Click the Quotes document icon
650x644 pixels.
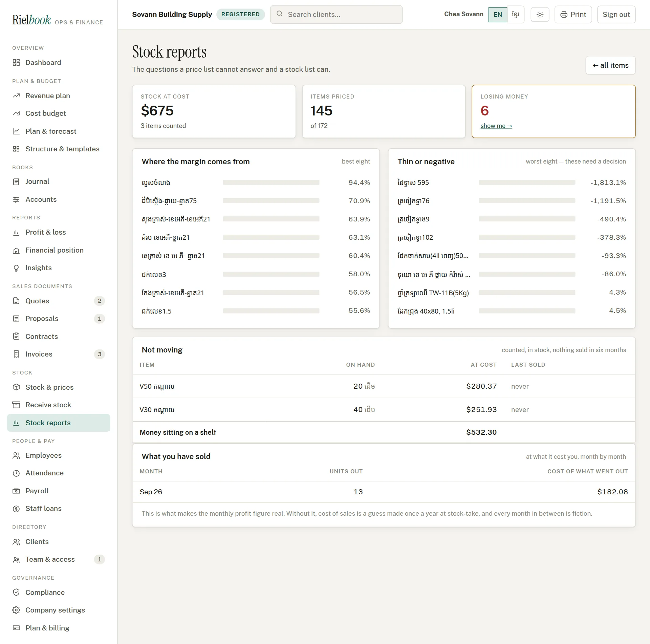[16, 301]
